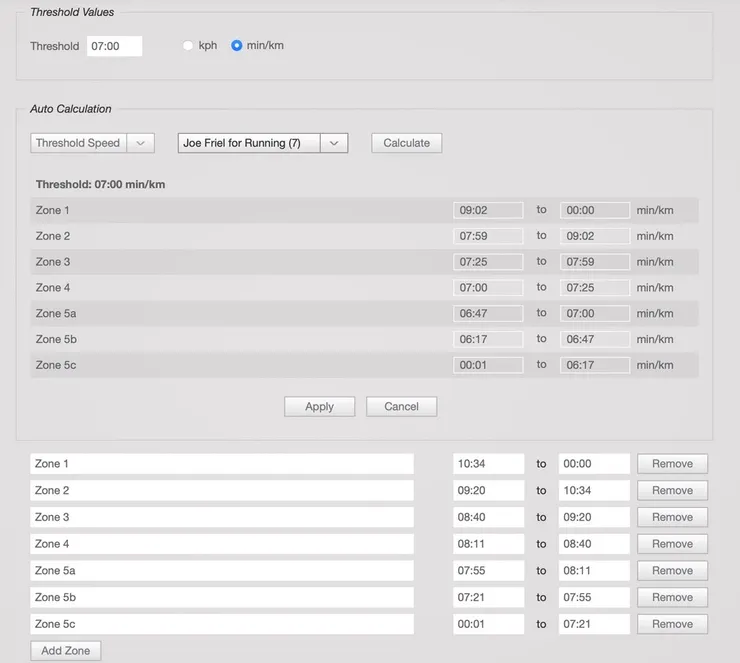Image resolution: width=740 pixels, height=663 pixels.
Task: Remove the Zone 5c row
Action: 672,624
